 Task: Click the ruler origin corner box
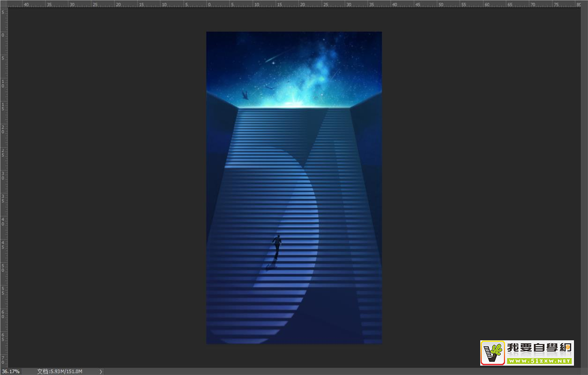click(4, 4)
